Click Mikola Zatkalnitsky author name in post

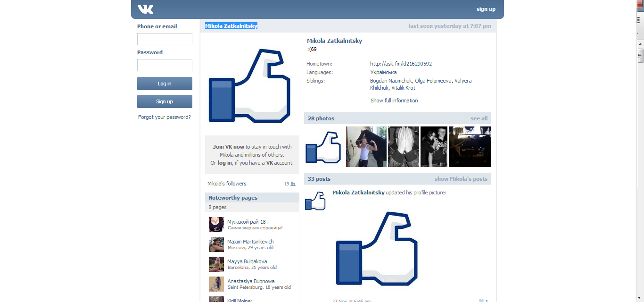pyautogui.click(x=358, y=193)
